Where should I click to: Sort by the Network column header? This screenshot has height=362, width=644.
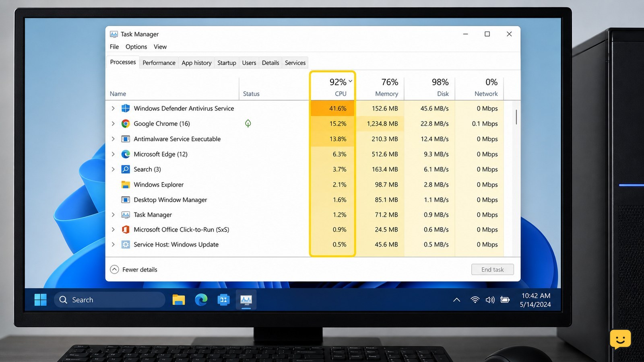tap(479, 87)
